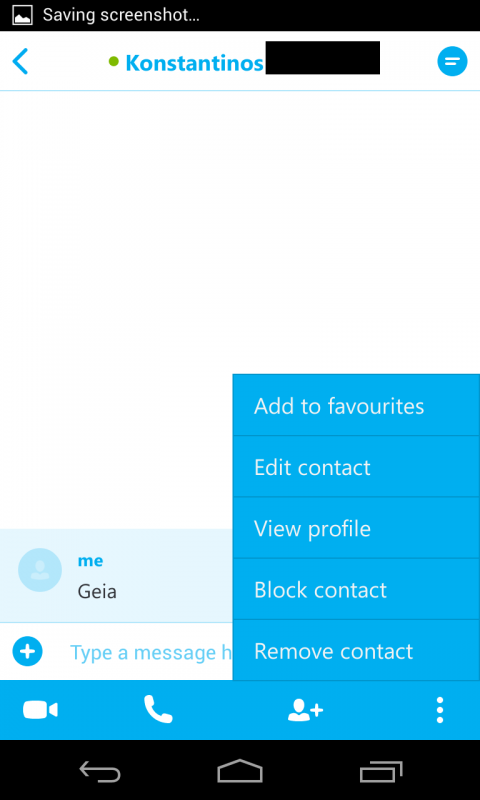Close the overflow menu via three dots icon
The height and width of the screenshot is (800, 480).
pos(440,710)
